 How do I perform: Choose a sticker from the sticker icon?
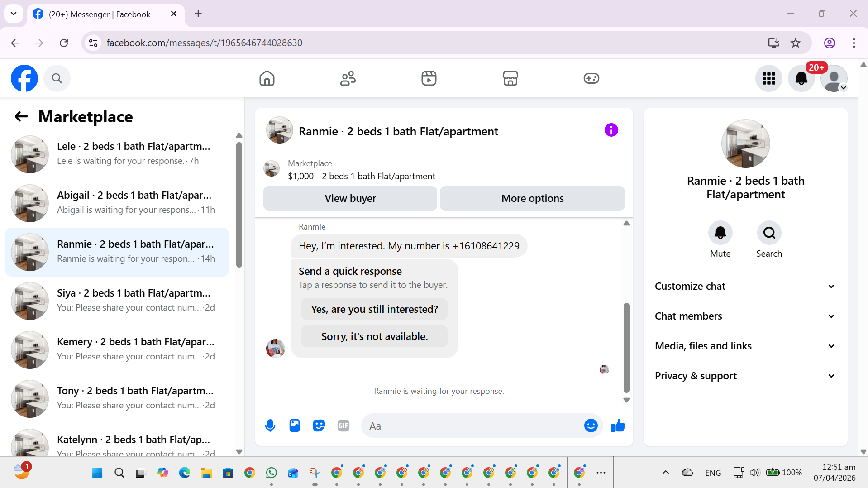(319, 426)
